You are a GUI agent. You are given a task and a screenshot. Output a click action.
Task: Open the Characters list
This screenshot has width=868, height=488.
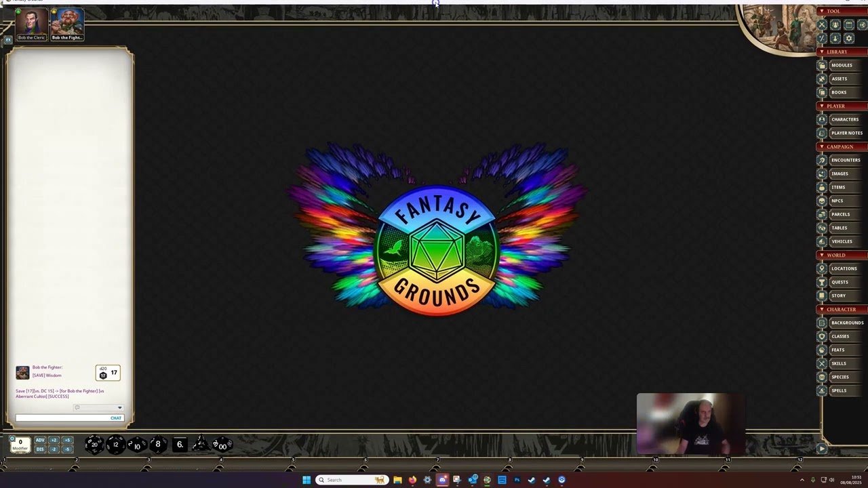click(845, 119)
